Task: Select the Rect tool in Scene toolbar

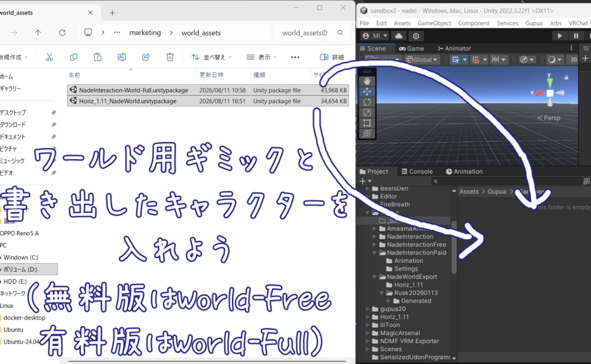Action: pyautogui.click(x=366, y=123)
